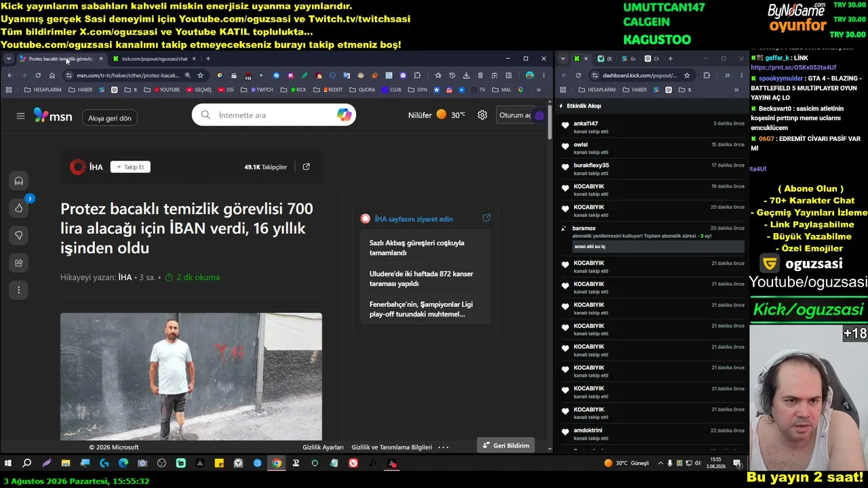Open Gizlilik Ayarları footer link
Screen dimensions: 868x488
323,447
